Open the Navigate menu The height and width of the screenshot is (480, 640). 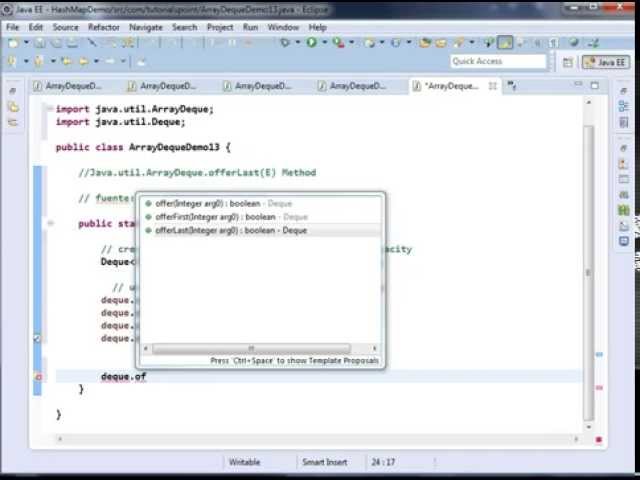tap(146, 27)
